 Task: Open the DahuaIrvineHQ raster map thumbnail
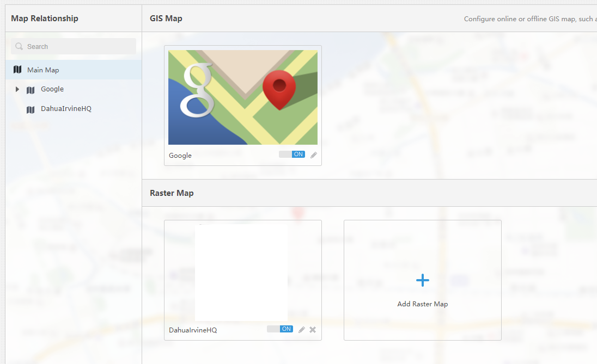point(241,273)
